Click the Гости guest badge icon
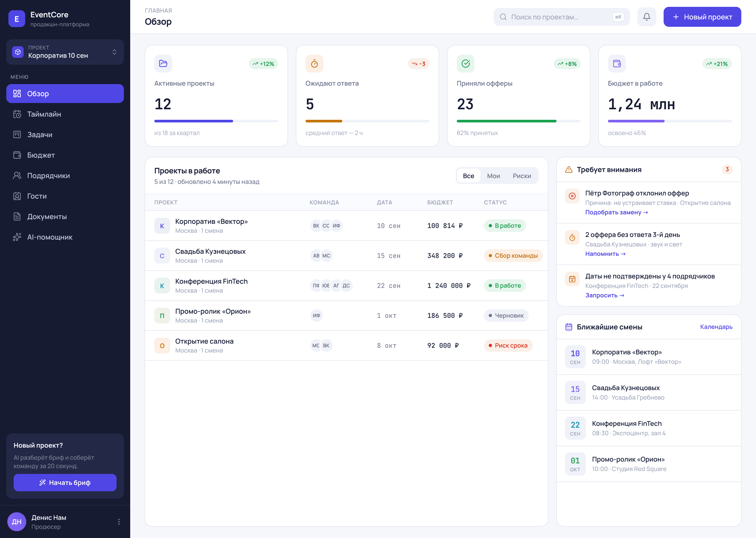Image resolution: width=756 pixels, height=538 pixels. 17,196
